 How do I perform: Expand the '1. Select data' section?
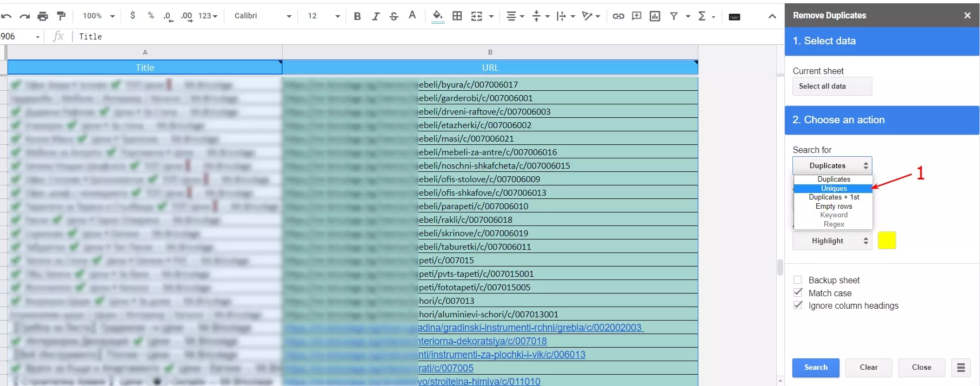(882, 41)
